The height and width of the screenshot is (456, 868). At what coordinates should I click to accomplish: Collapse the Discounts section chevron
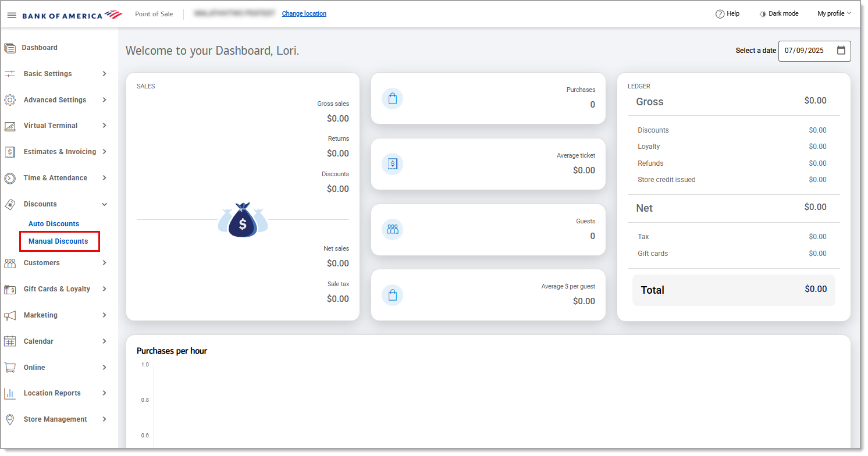click(x=104, y=204)
